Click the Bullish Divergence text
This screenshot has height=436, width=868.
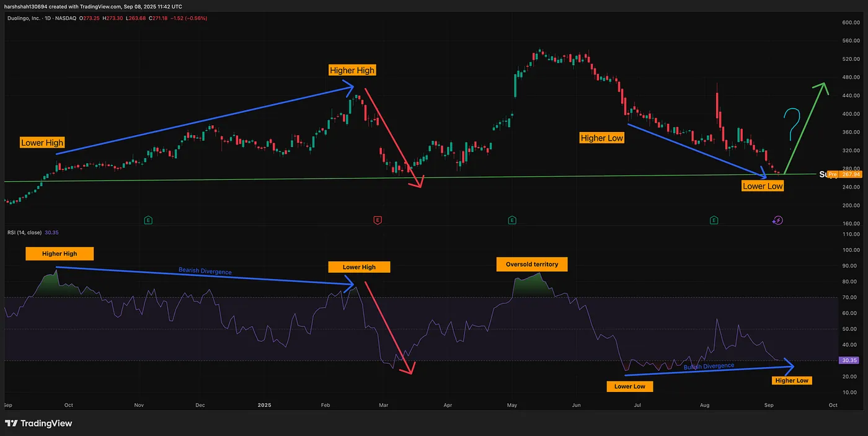[709, 367]
